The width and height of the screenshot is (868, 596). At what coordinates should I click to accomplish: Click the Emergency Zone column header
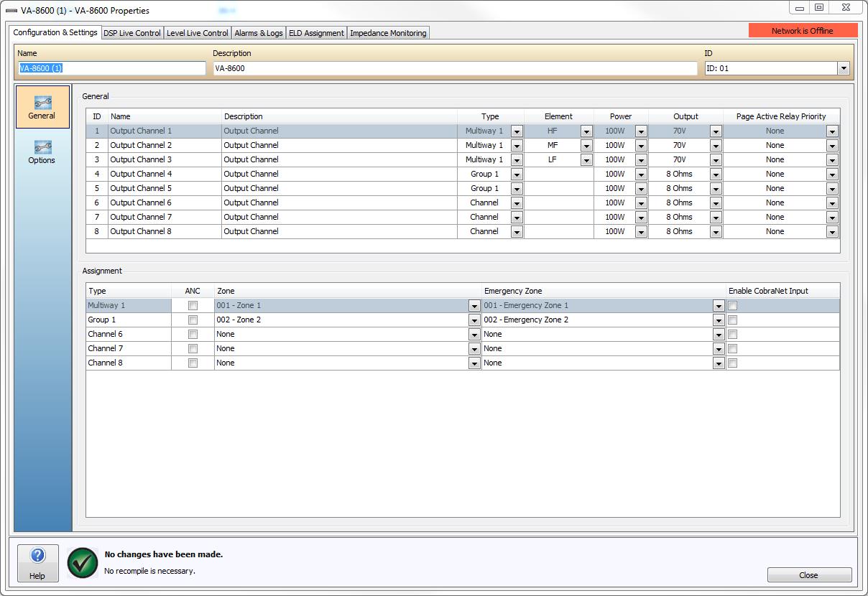[604, 291]
